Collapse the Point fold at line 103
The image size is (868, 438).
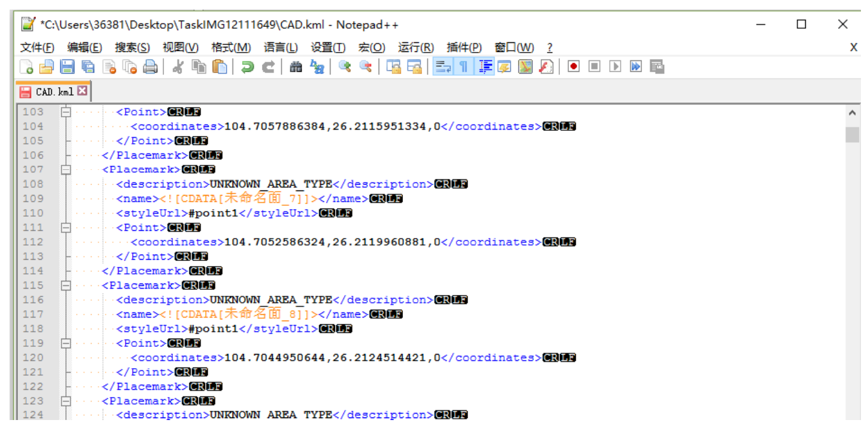pos(65,112)
